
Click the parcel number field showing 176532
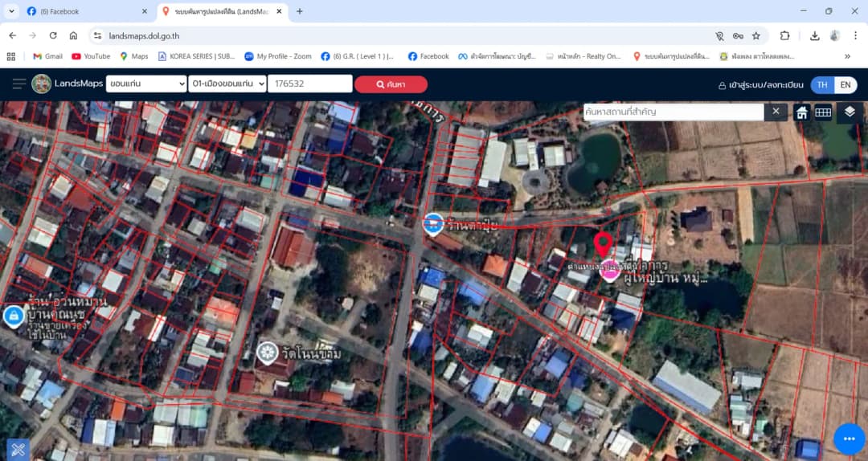[x=310, y=84]
